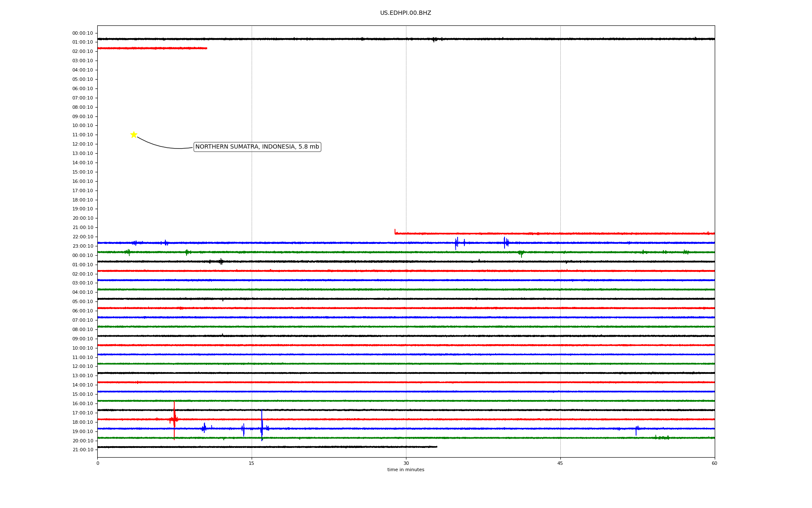
Task: Click the US.EDHPI.00.BHZ plot title
Action: (x=405, y=13)
